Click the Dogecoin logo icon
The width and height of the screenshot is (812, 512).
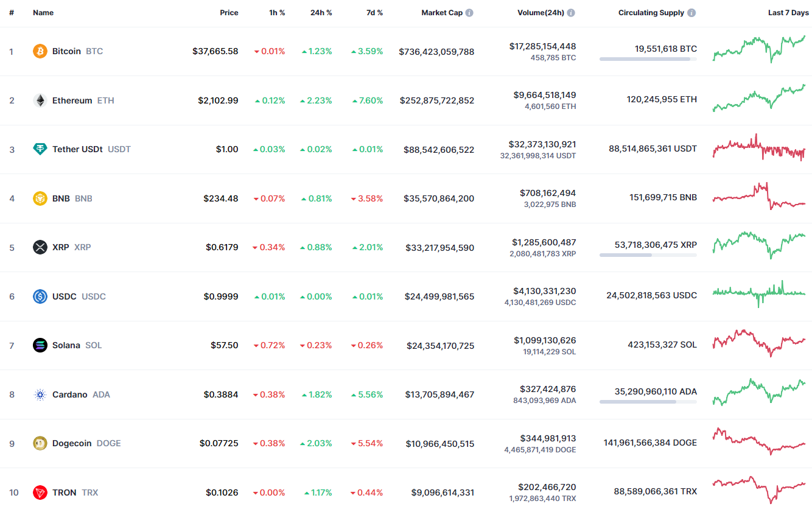click(40, 443)
